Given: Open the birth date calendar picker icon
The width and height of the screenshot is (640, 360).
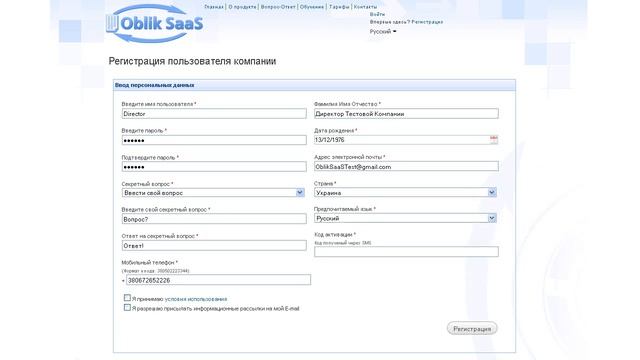Looking at the screenshot, I should point(493,140).
